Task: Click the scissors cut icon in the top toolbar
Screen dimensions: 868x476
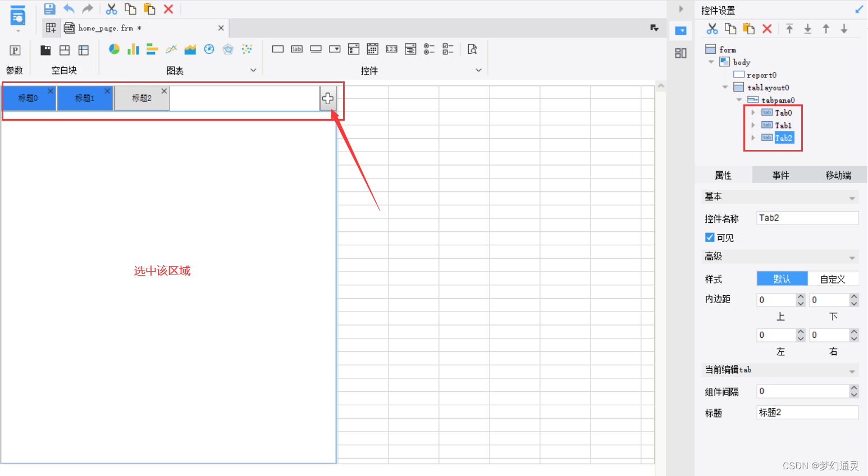Action: 112,9
